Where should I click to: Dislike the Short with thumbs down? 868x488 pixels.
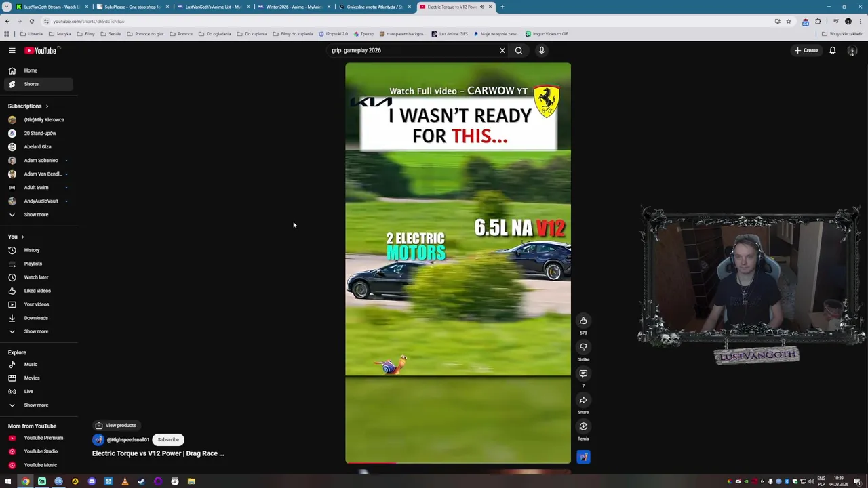583,347
